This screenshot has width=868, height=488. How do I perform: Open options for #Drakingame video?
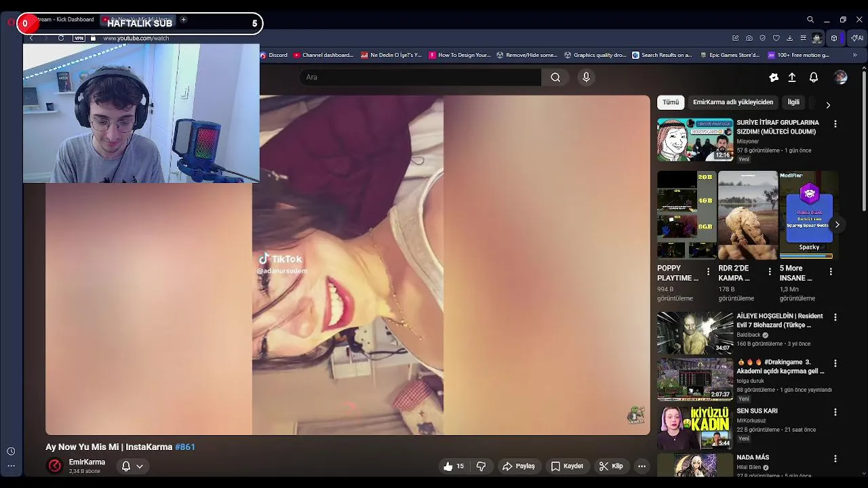(835, 363)
